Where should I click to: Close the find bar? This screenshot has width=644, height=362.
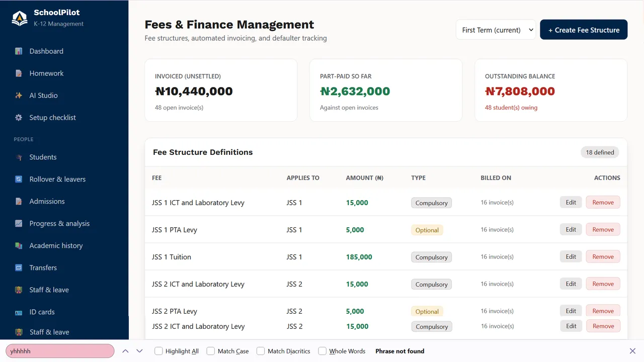[632, 351]
